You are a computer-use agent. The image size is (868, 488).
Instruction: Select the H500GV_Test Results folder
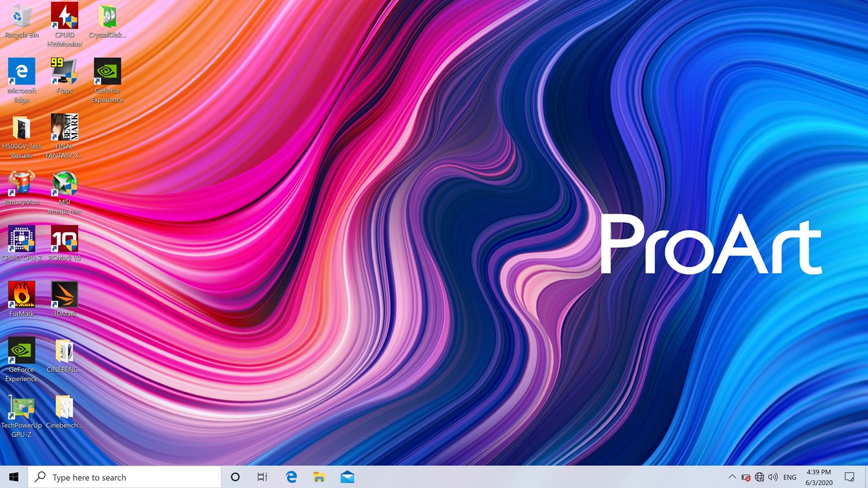click(x=21, y=137)
